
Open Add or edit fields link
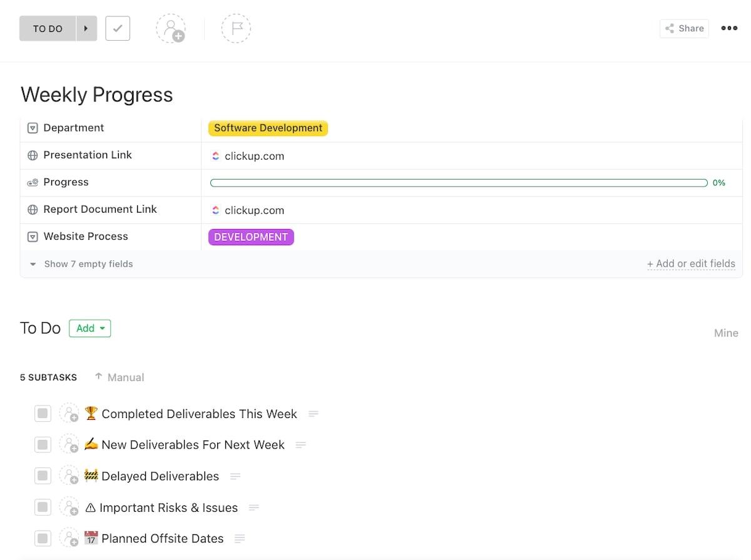691,264
